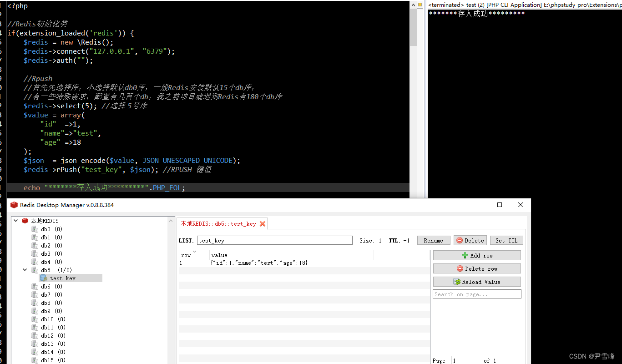This screenshot has width=622, height=364.
Task: Click the db7 database icon
Action: click(x=35, y=294)
